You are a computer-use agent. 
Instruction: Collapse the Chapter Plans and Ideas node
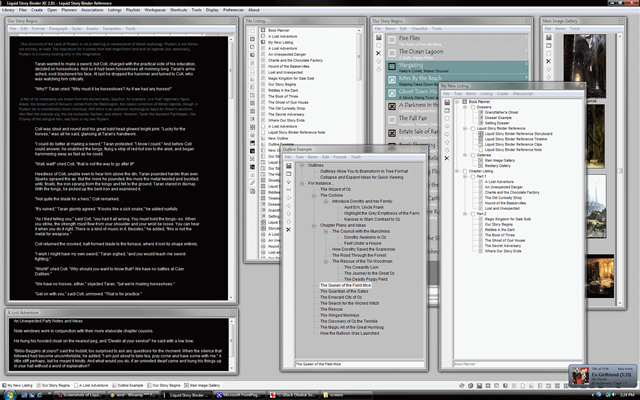(313, 225)
